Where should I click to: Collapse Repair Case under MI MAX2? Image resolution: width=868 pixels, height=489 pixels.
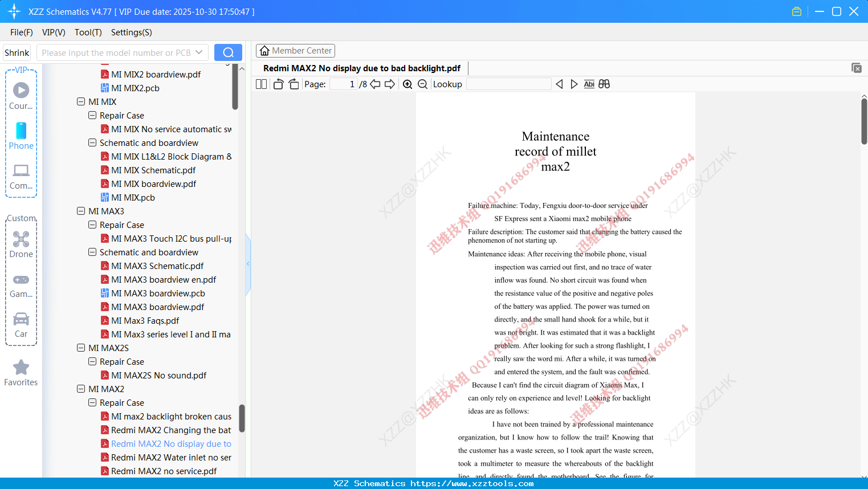92,403
